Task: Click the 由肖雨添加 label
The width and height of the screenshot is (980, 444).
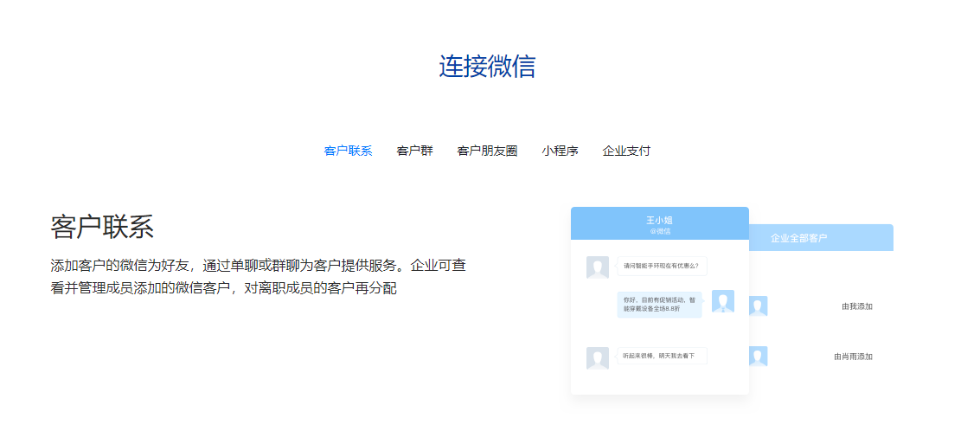Action: [x=853, y=357]
